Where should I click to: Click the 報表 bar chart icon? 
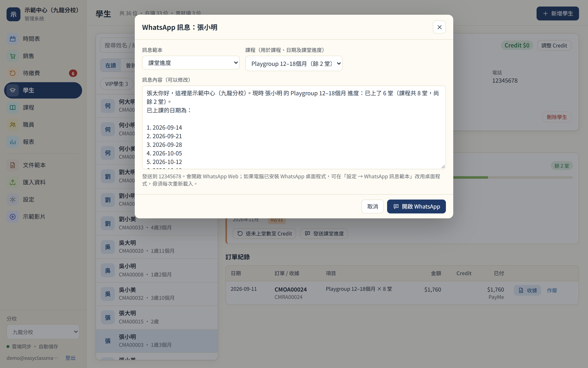13,142
